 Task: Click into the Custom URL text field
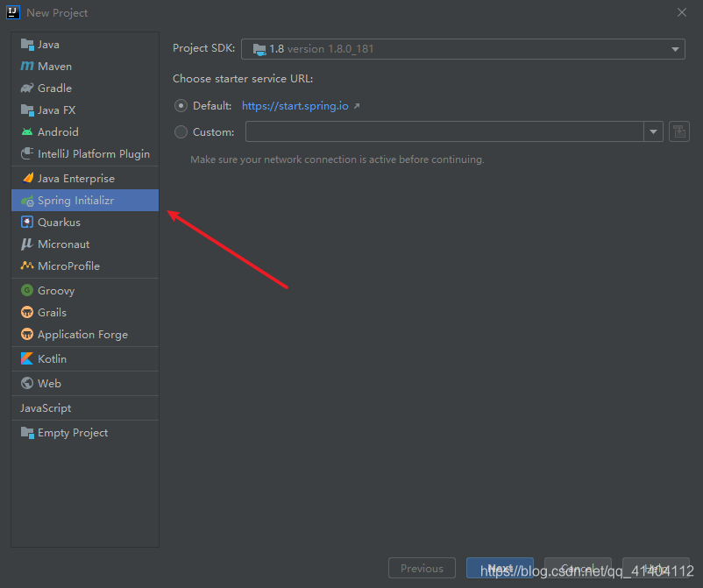tap(444, 131)
